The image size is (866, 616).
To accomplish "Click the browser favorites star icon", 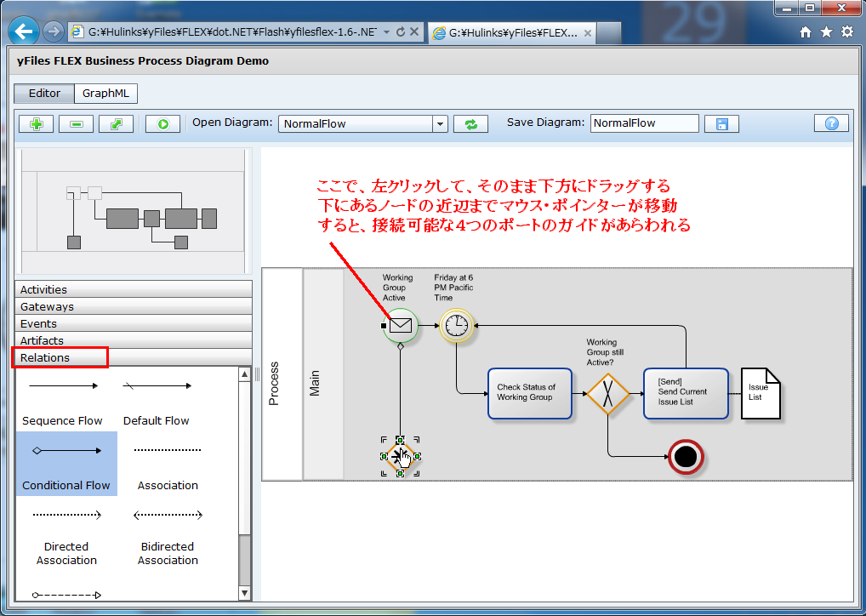I will 826,32.
